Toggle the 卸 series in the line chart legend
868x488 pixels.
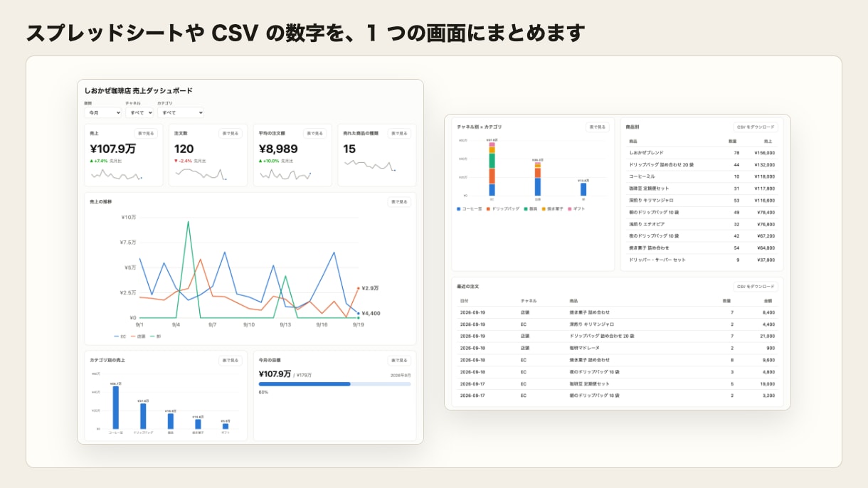click(x=154, y=336)
